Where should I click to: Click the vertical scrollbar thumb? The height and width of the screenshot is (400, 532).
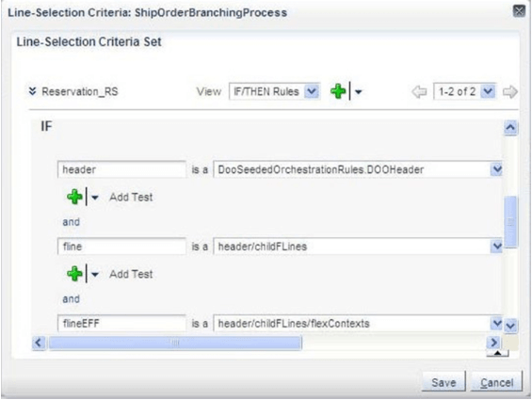click(x=510, y=222)
